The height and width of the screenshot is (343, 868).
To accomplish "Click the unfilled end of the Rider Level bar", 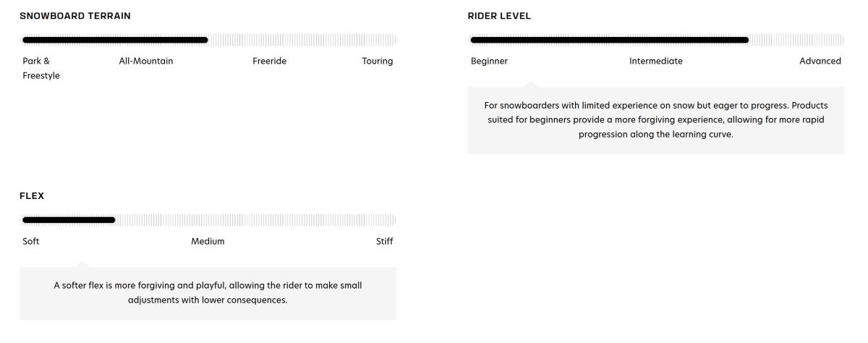I will point(796,40).
